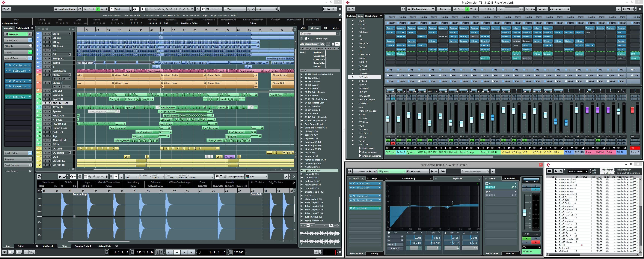Mute the BD in track
644x259 pixels.
(x=46, y=34)
